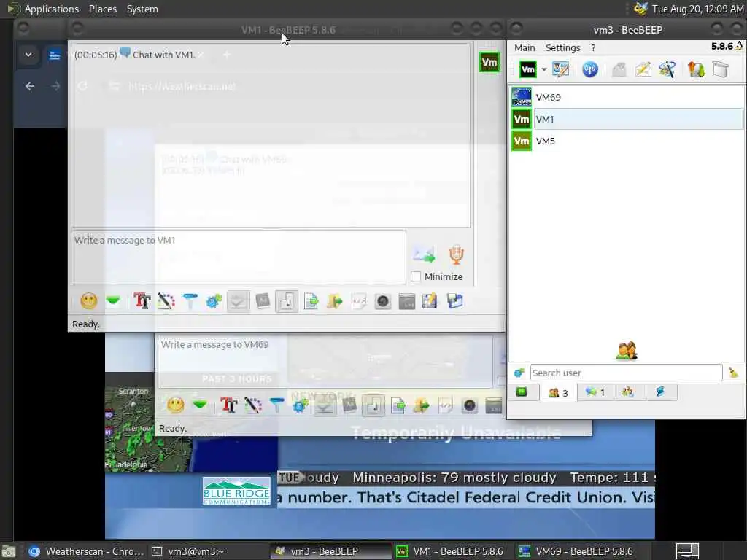Switch to Weatherscan Chromium taskbar item
The width and height of the screenshot is (747, 560).
tap(86, 551)
